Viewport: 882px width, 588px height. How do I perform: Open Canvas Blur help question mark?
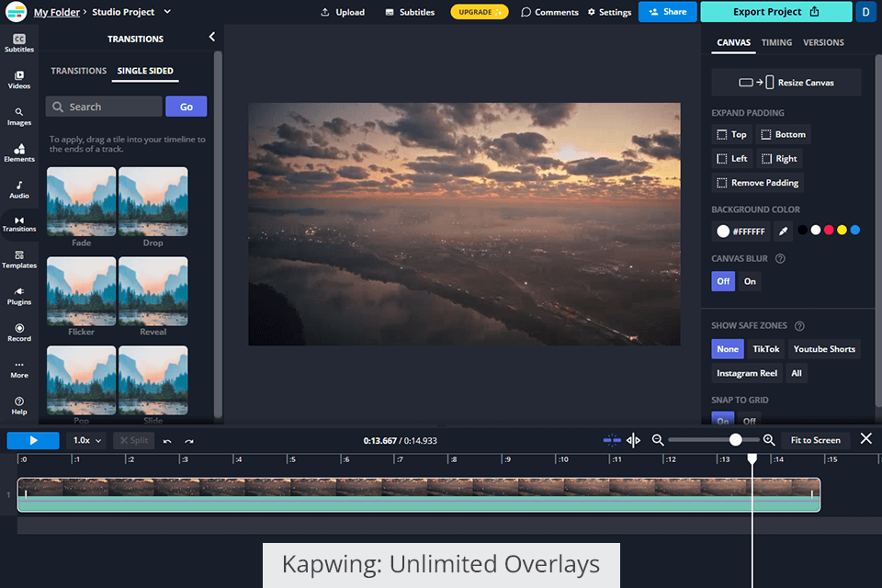click(x=780, y=259)
